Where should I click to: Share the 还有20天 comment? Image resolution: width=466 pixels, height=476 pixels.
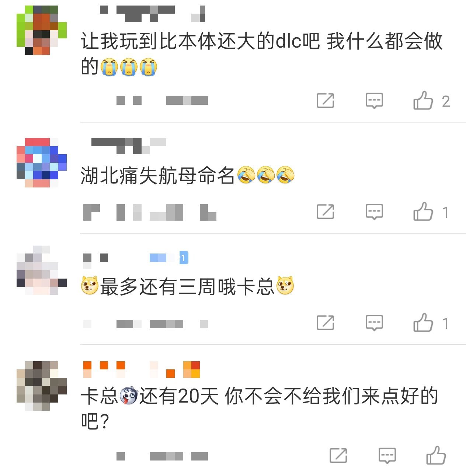[338, 456]
